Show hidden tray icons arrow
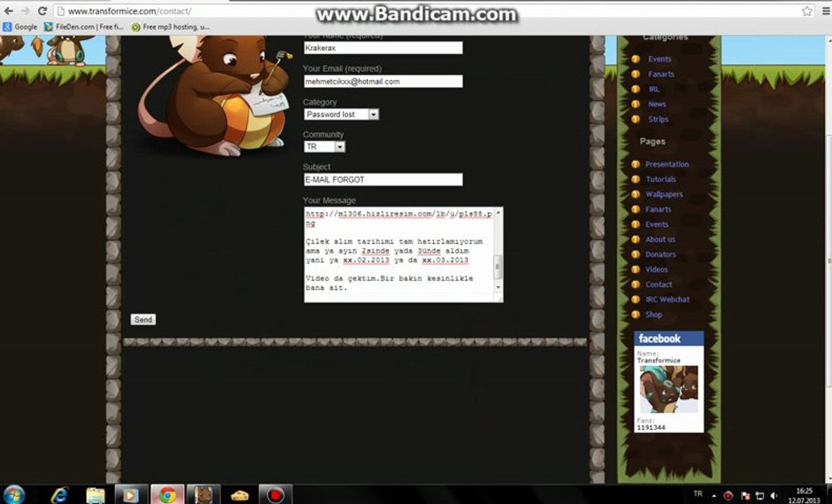 tap(714, 496)
